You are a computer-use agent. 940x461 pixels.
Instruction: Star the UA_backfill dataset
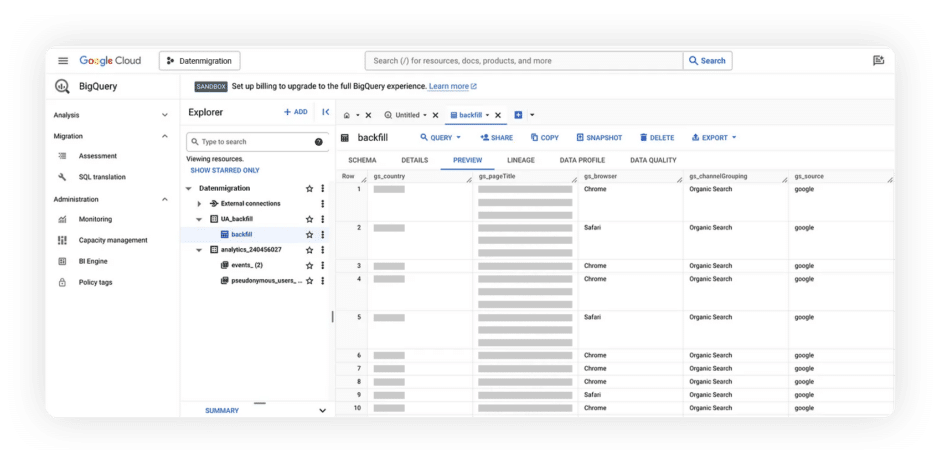point(309,219)
